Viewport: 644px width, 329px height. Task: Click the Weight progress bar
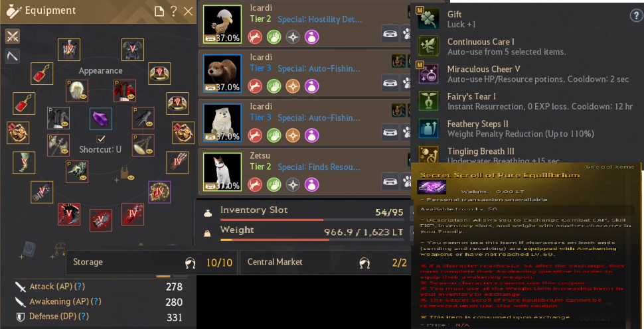274,239
